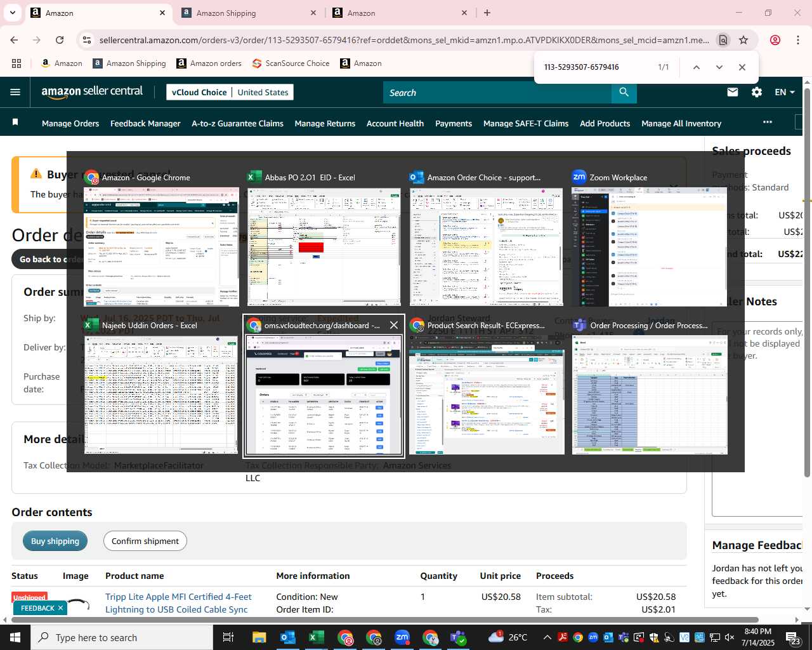Viewport: 812px width, 650px height.
Task: Jump to previous find result
Action: point(696,67)
